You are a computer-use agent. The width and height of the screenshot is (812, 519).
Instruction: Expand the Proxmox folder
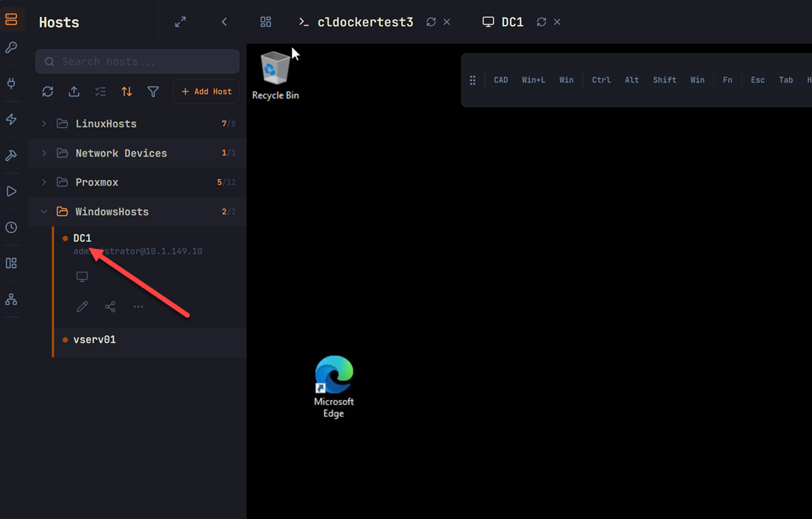138,182
